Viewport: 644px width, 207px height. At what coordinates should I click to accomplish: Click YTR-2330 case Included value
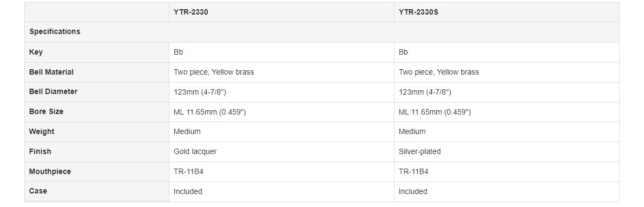pyautogui.click(x=188, y=191)
